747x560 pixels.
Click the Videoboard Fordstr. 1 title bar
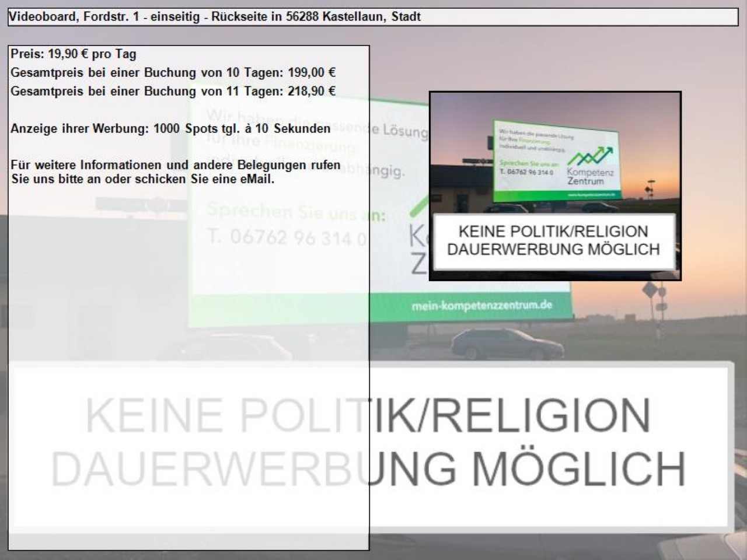click(372, 17)
